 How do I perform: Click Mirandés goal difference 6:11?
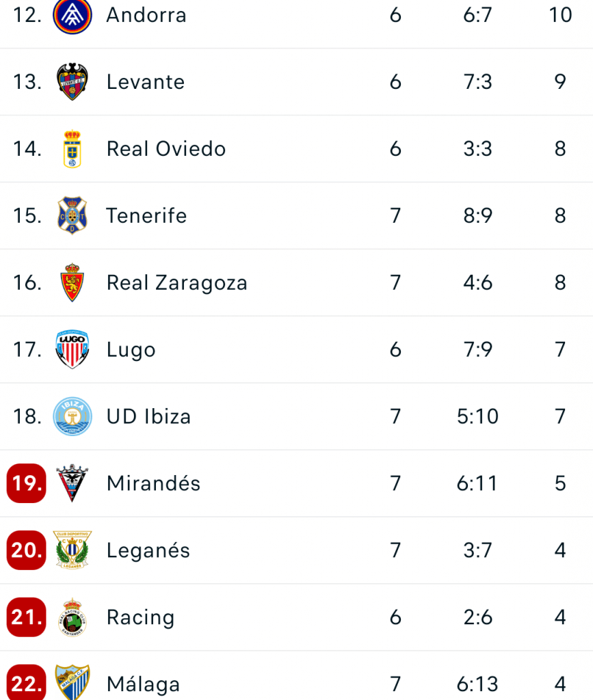[x=477, y=483]
